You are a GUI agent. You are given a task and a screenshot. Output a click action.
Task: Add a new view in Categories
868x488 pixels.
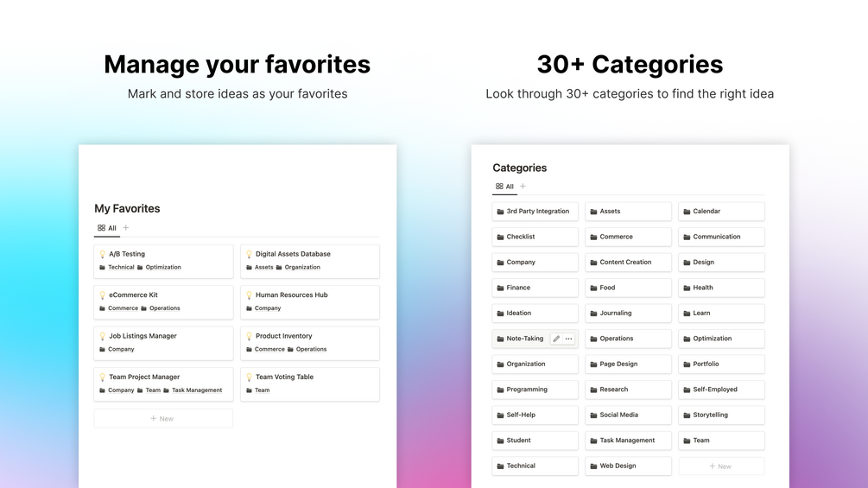[523, 187]
